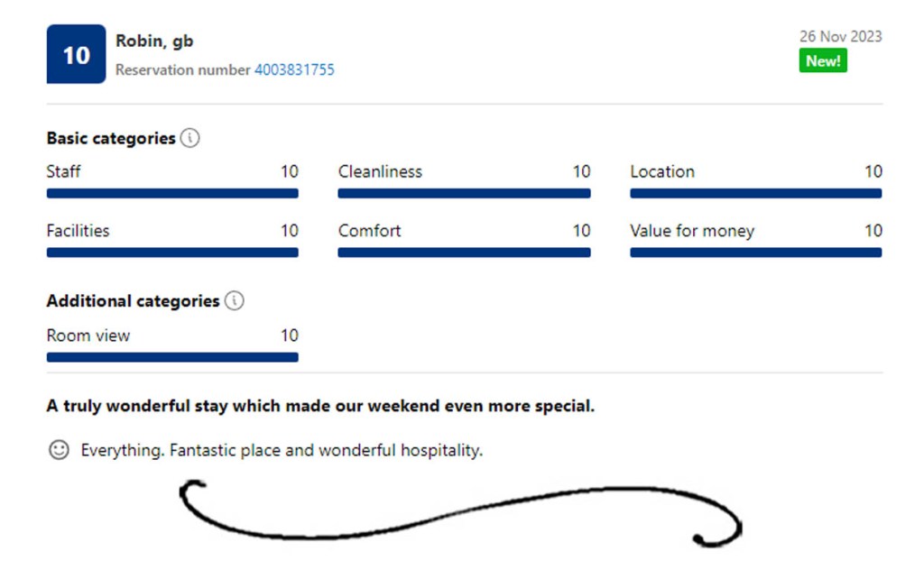
Task: Click the review date 26 Nov 2023
Action: pyautogui.click(x=840, y=37)
